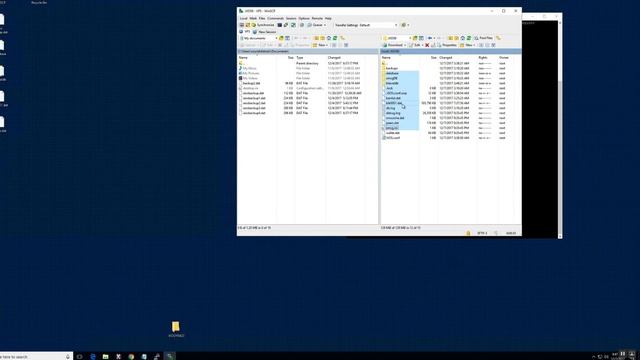Select the My Music folder in local panel
640x360 pixels.
(x=249, y=68)
